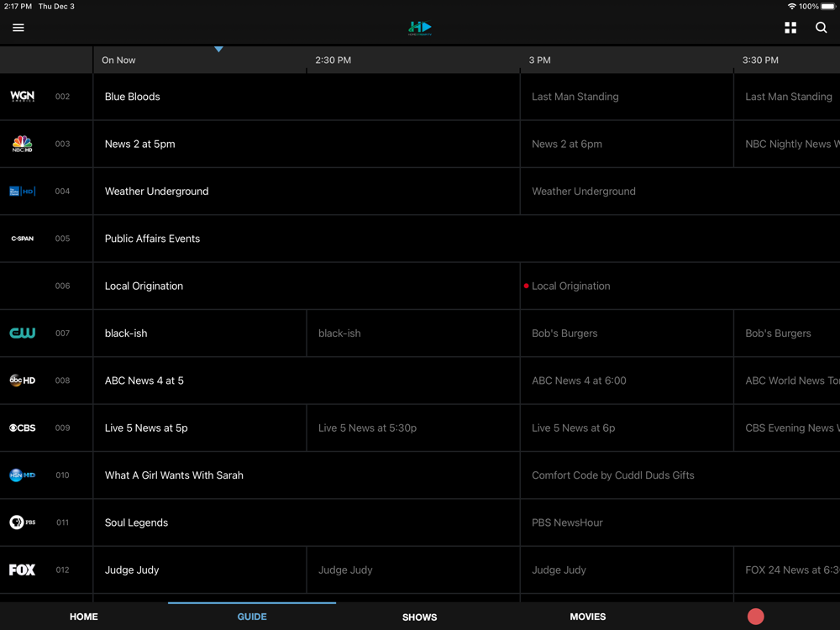
Task: Select the GUIDE tab
Action: pos(252,617)
